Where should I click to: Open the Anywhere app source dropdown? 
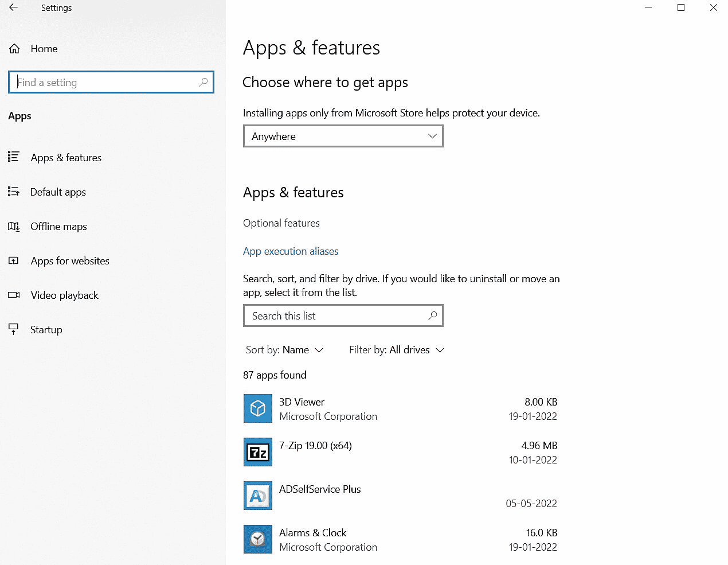[343, 136]
